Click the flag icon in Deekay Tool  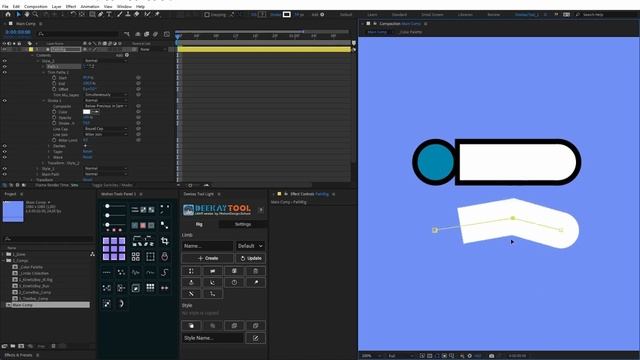(x=213, y=271)
